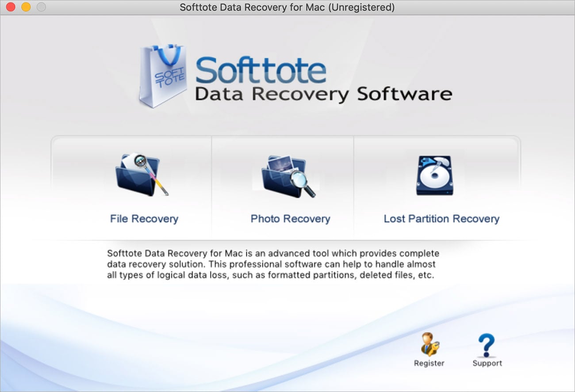Click the window title in the title bar
This screenshot has width=575, height=392.
pyautogui.click(x=287, y=8)
